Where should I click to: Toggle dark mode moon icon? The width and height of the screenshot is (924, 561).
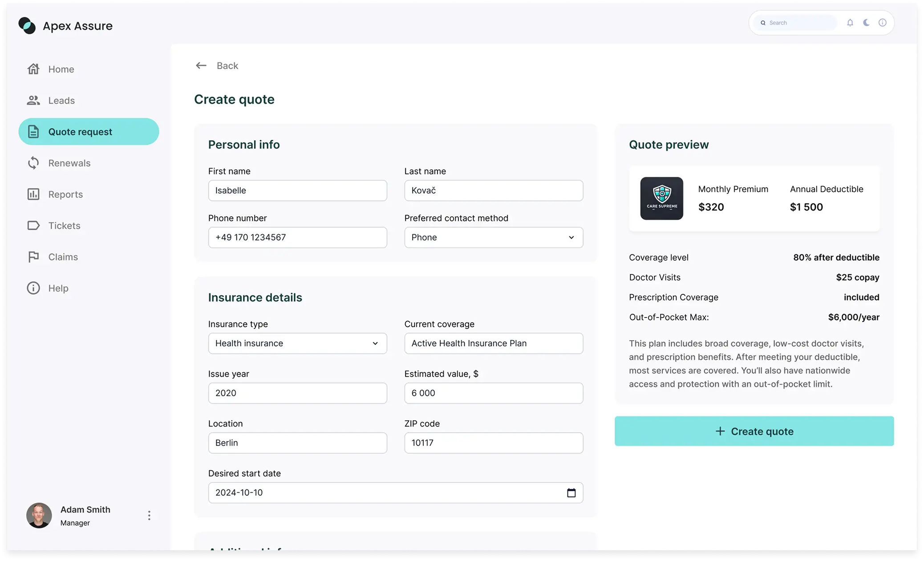(866, 23)
